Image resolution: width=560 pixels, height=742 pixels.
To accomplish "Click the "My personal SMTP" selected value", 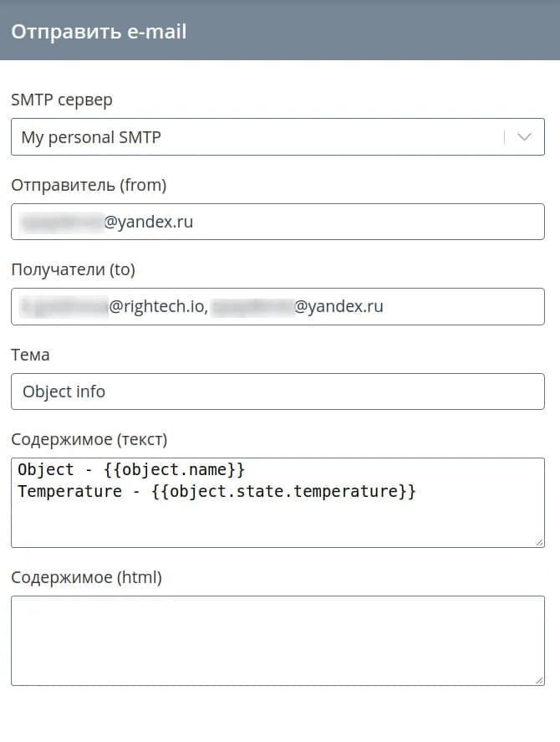I will [91, 138].
